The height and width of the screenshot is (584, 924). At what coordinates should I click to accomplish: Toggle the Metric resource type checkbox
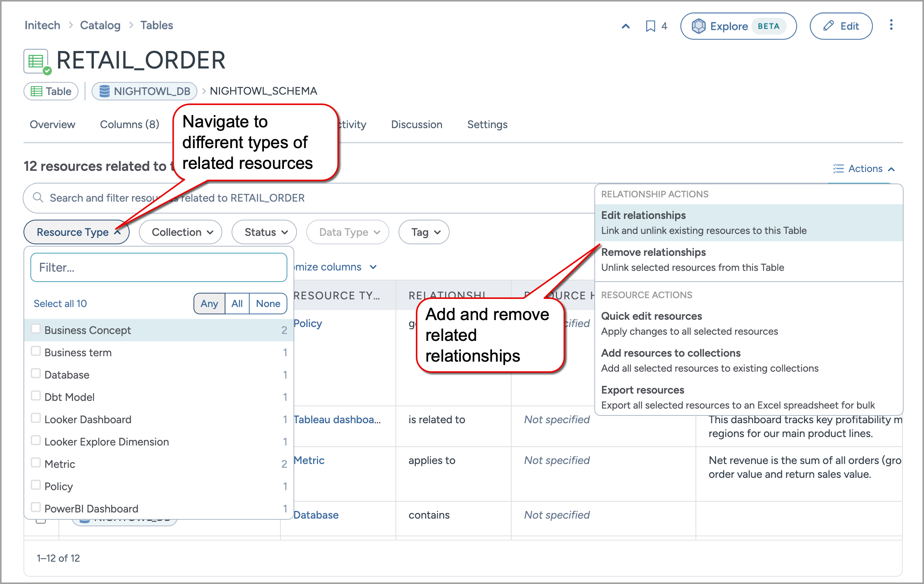[36, 463]
